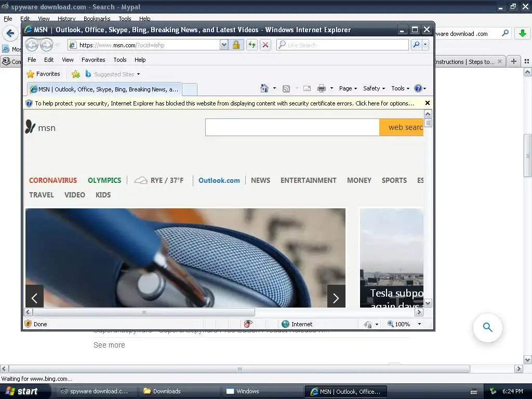Open the Safety menu dropdown
The width and height of the screenshot is (532, 399).
[x=374, y=88]
